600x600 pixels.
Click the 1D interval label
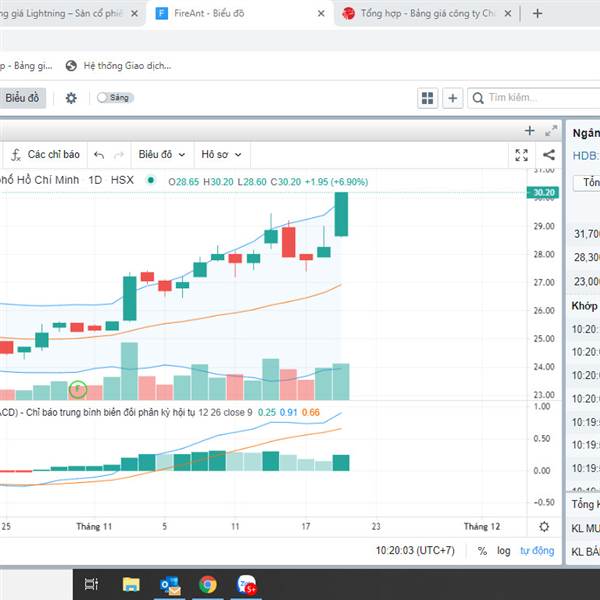click(x=95, y=180)
